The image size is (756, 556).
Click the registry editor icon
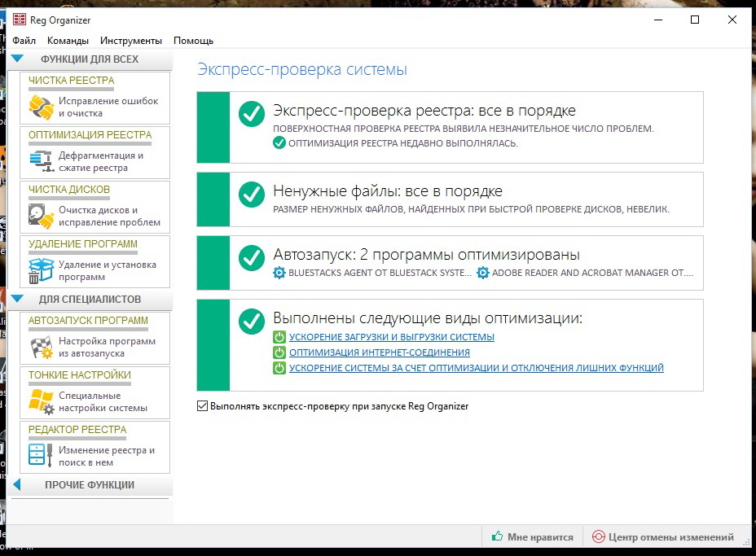[x=41, y=456]
